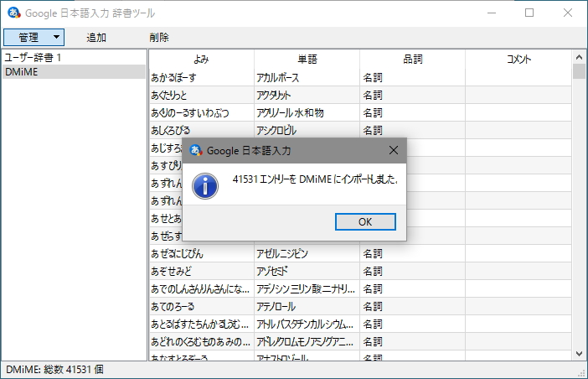This screenshot has width=588, height=379.
Task: Select the アデノシン三リン酸ニナトリ... word cell
Action: tap(307, 289)
